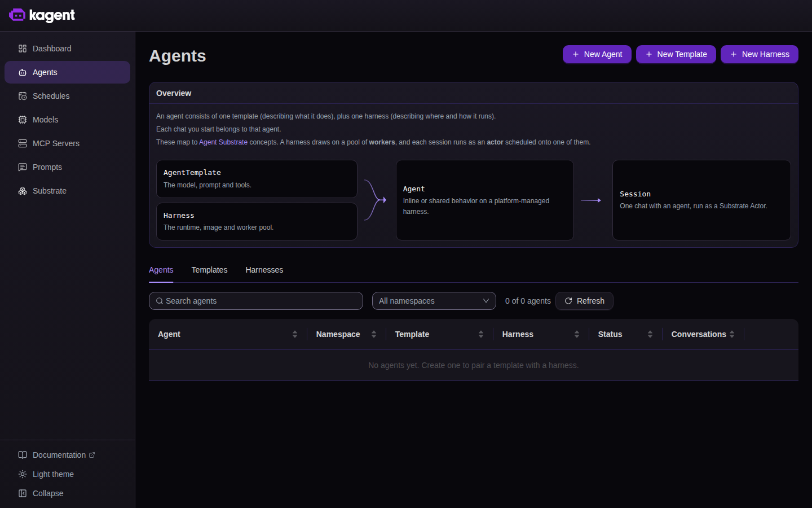Click the Template column header label
The height and width of the screenshot is (508, 812).
tap(412, 334)
